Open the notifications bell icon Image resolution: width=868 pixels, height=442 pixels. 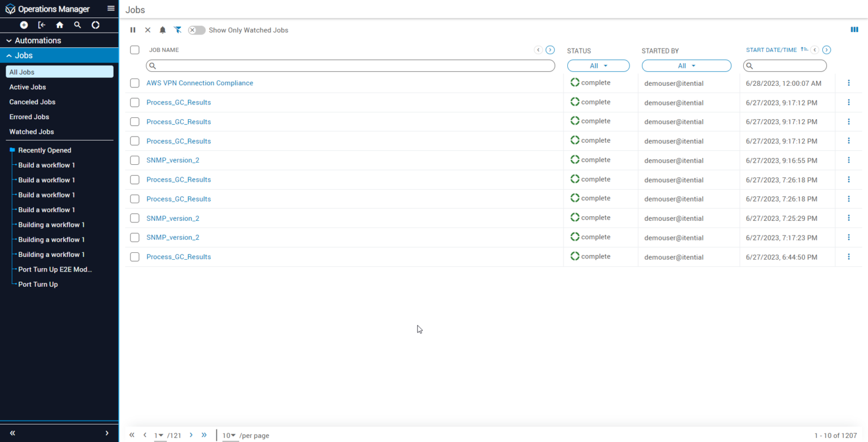(163, 30)
